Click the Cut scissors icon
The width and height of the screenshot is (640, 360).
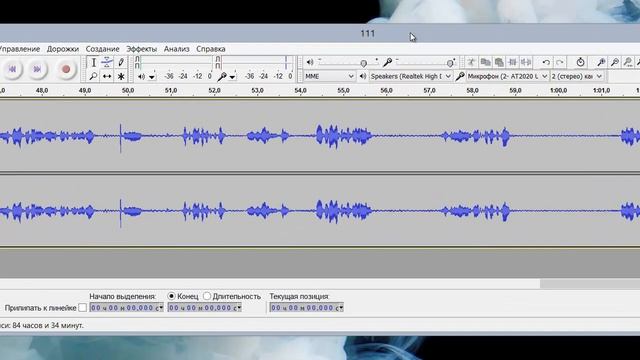pos(471,62)
